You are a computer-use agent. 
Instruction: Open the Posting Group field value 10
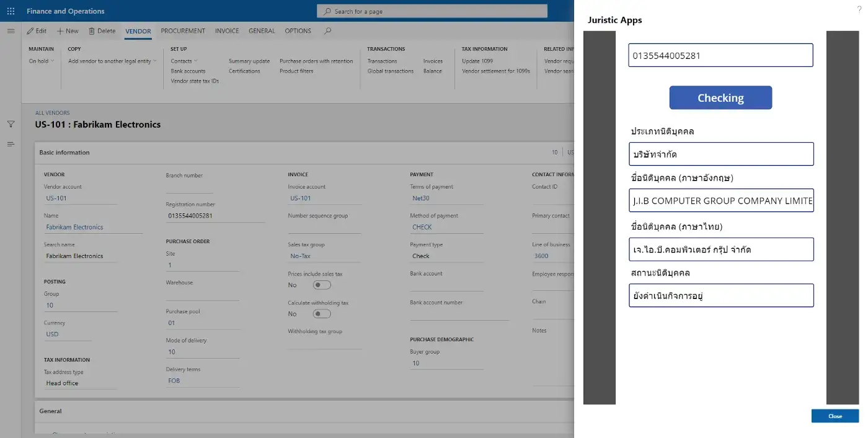[x=80, y=305]
